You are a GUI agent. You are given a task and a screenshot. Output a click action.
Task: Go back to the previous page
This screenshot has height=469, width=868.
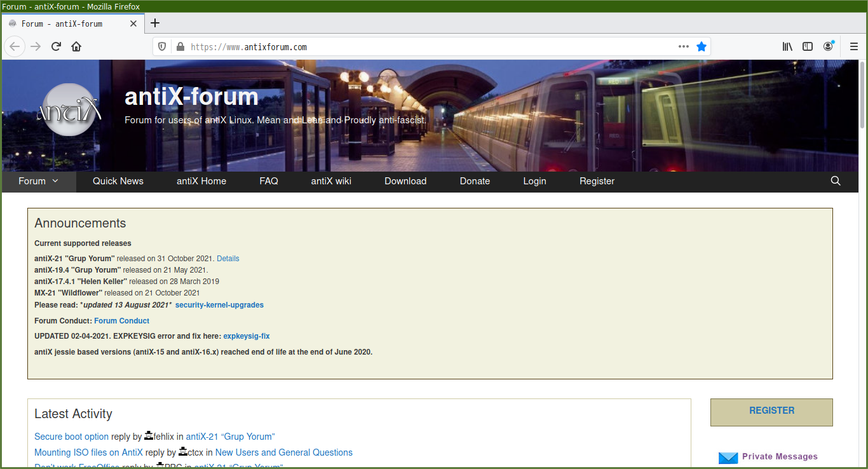(x=15, y=46)
